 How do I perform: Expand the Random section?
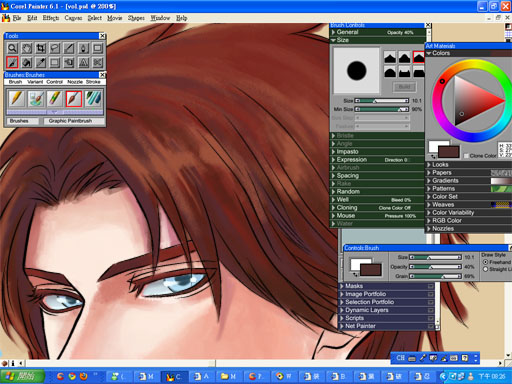tap(333, 191)
